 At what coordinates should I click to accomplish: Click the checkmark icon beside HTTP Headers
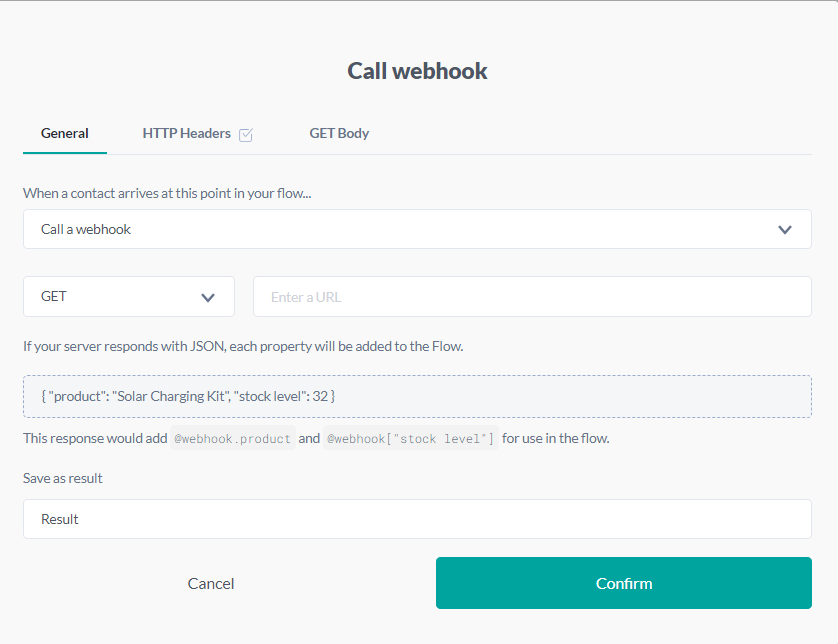click(x=246, y=135)
